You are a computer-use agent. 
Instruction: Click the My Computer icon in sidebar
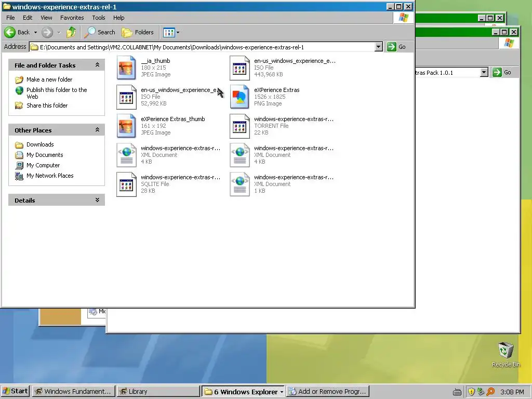(19, 166)
